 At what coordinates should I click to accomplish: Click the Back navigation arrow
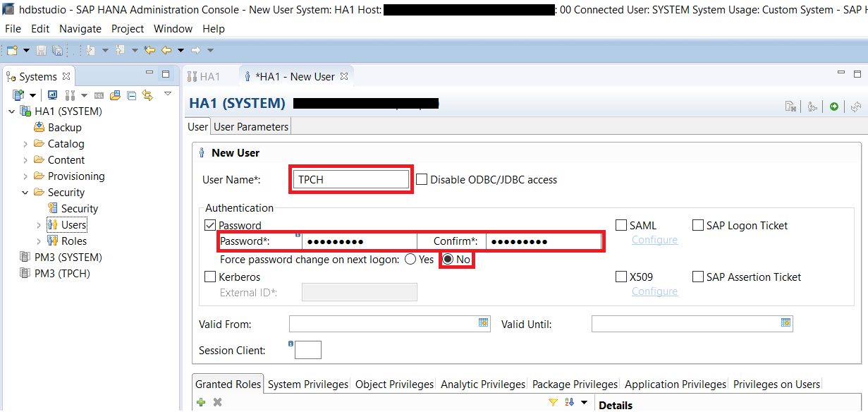(x=166, y=50)
